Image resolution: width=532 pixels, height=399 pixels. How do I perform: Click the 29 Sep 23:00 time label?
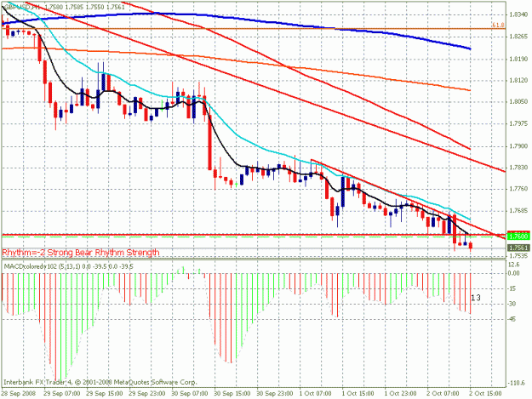147,394
